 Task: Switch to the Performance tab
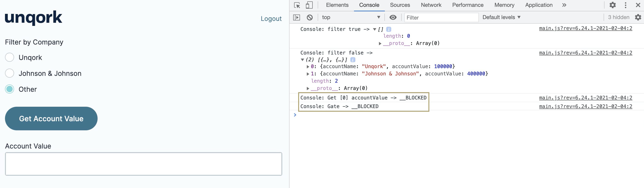pyautogui.click(x=468, y=5)
